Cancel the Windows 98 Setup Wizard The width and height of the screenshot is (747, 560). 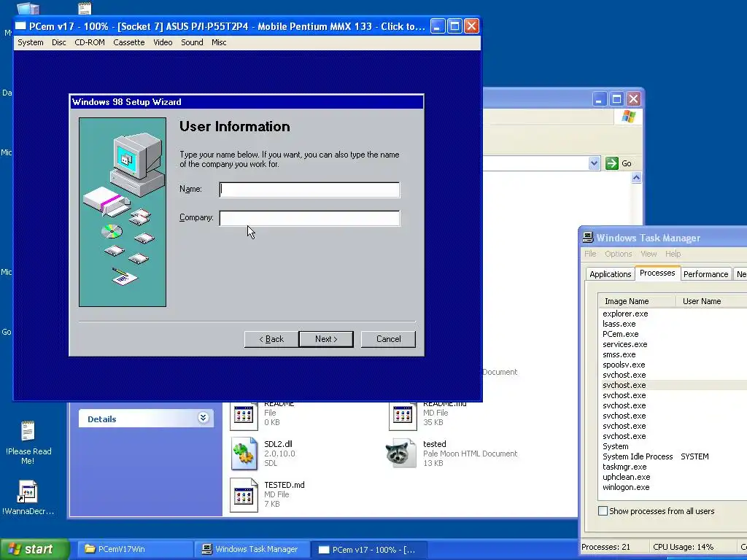388,339
